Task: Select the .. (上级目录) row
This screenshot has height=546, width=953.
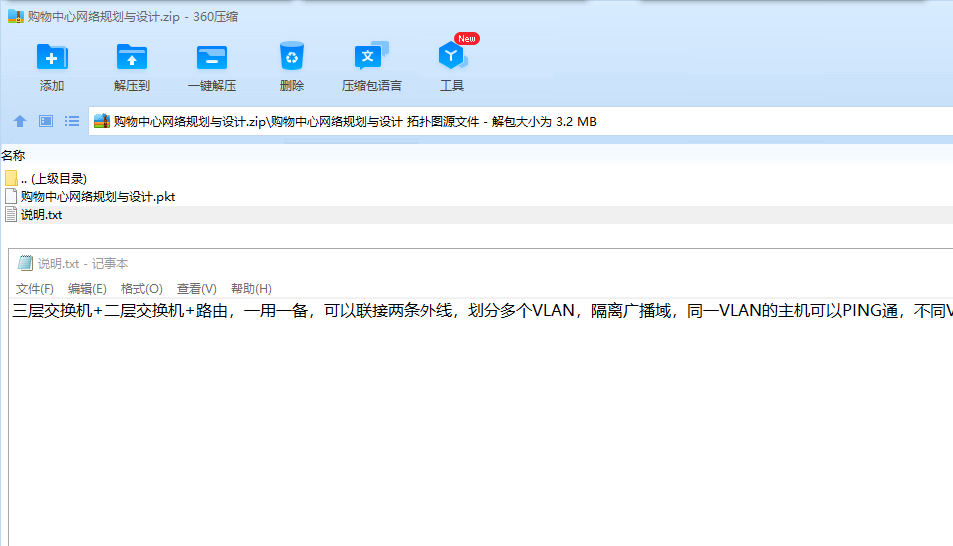Action: click(x=476, y=178)
